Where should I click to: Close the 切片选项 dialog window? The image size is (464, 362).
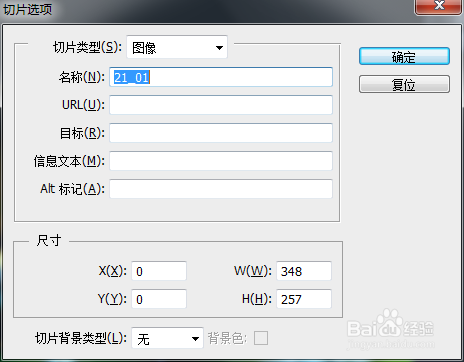[x=439, y=6]
